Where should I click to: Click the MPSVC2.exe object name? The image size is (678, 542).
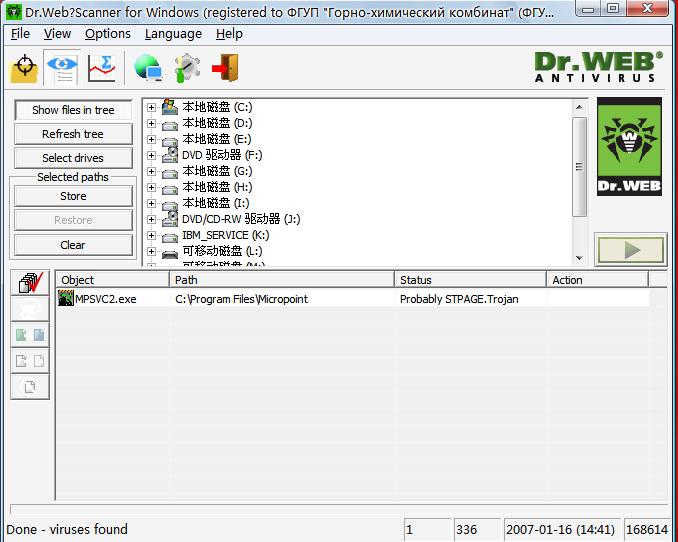click(x=106, y=299)
